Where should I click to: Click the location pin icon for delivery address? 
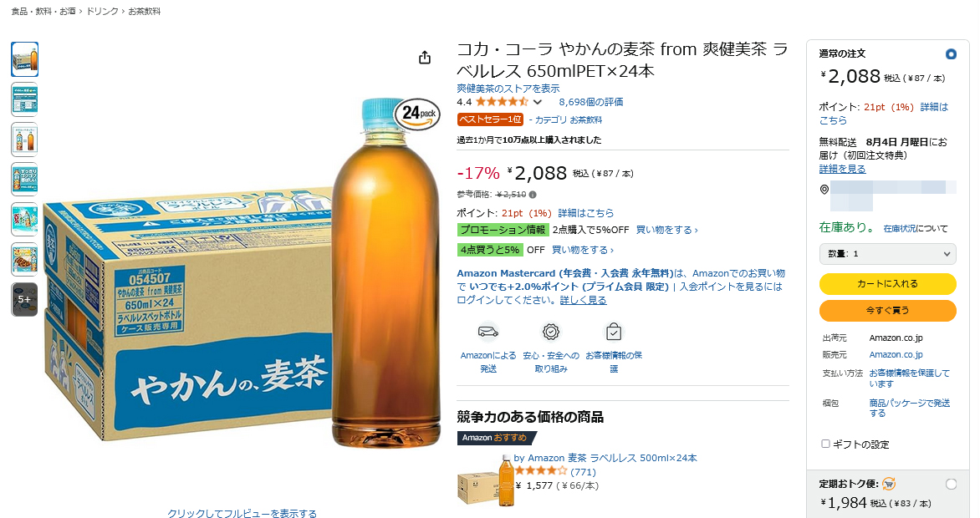pos(824,190)
